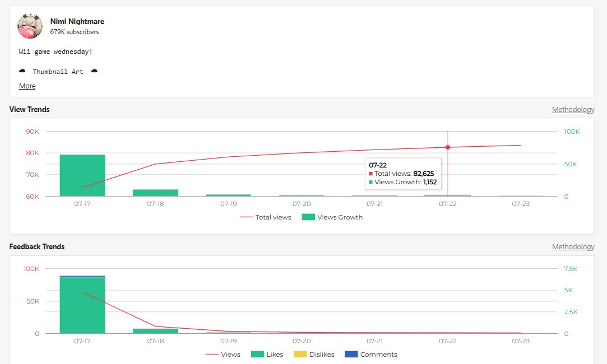Expand description with More link
This screenshot has width=607, height=364.
(x=27, y=86)
